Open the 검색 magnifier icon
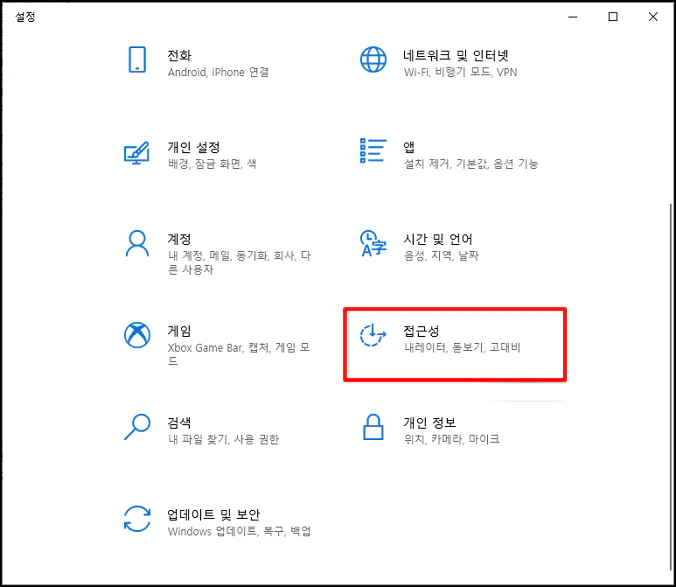The width and height of the screenshot is (676, 587). click(137, 427)
